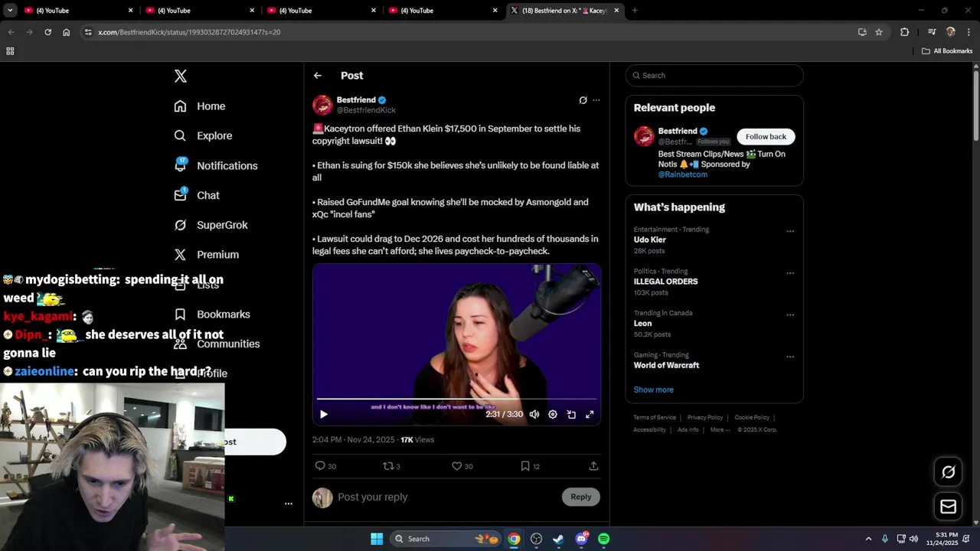The width and height of the screenshot is (980, 551).
Task: Open @Rainbetcom link in bio
Action: pos(683,174)
